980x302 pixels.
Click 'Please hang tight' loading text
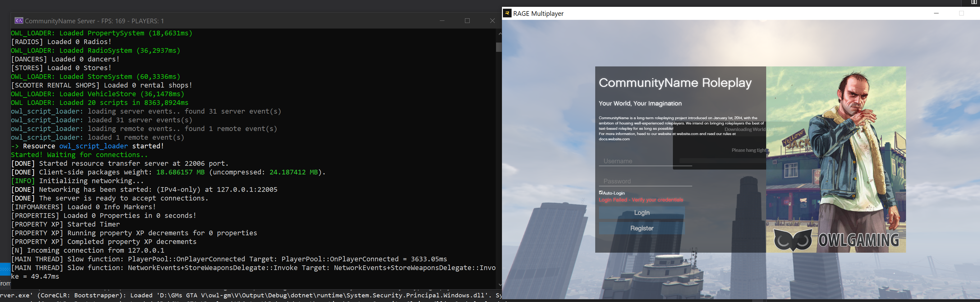pyautogui.click(x=748, y=150)
